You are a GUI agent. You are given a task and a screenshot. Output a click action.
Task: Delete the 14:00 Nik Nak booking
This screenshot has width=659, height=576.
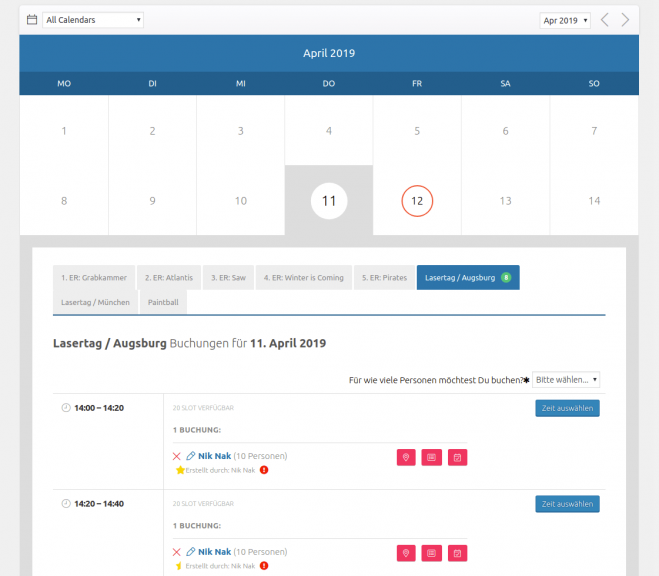tap(177, 457)
